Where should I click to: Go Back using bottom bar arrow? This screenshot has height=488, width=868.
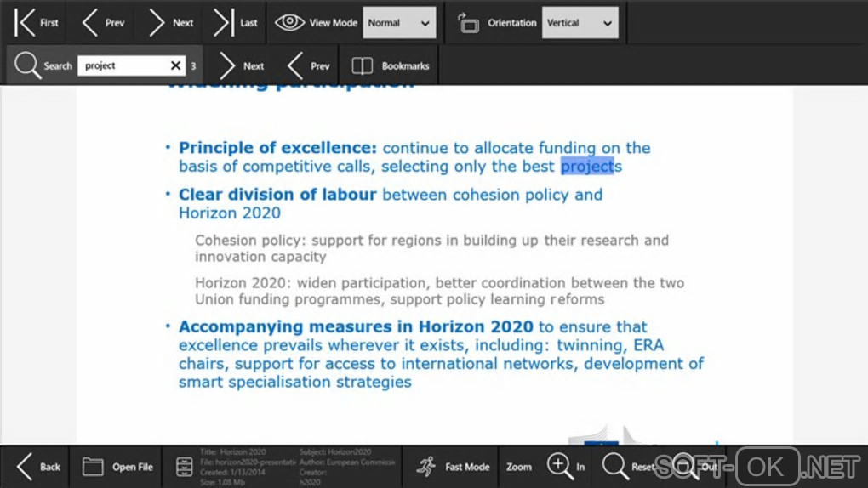[37, 467]
